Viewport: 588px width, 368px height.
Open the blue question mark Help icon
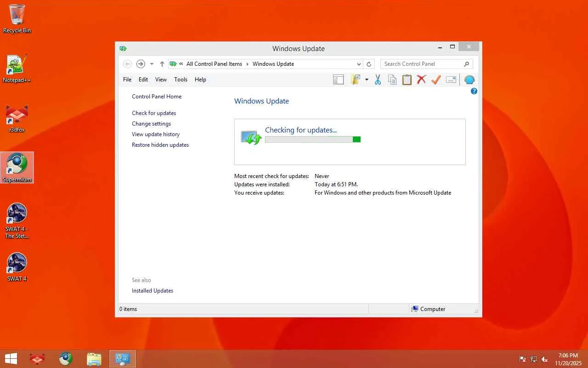(x=474, y=91)
